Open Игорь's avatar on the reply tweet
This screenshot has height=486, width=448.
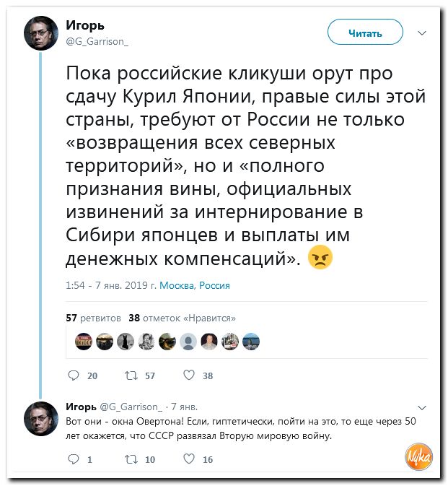click(41, 419)
